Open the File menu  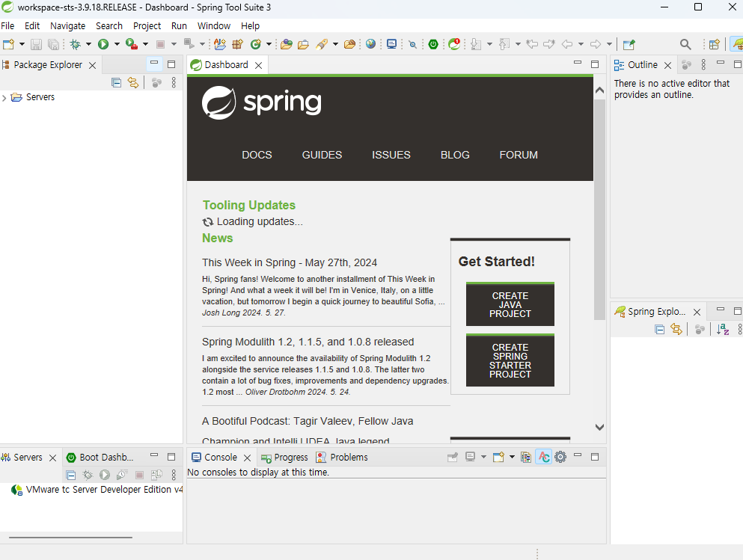(x=7, y=25)
